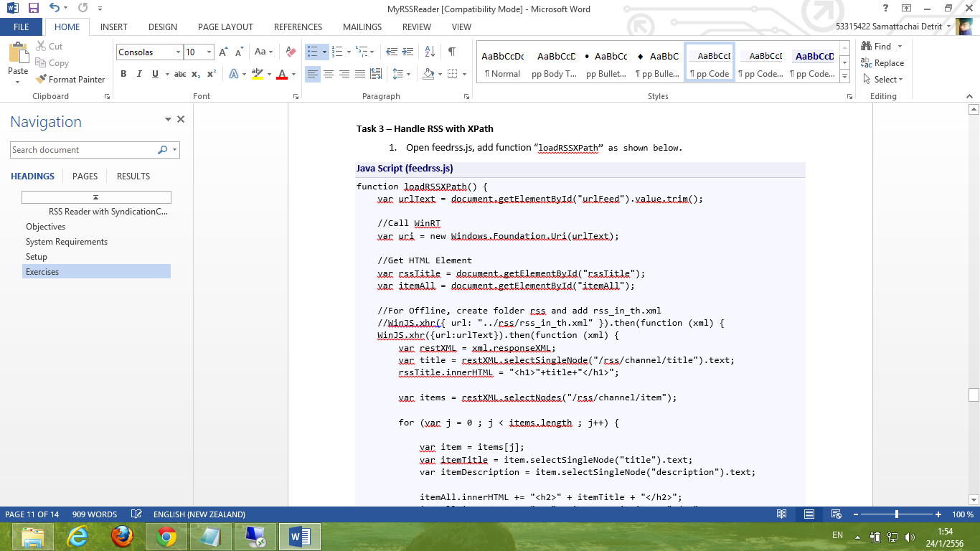Expand the Styles gallery
This screenshot has width=980, height=551.
point(844,77)
